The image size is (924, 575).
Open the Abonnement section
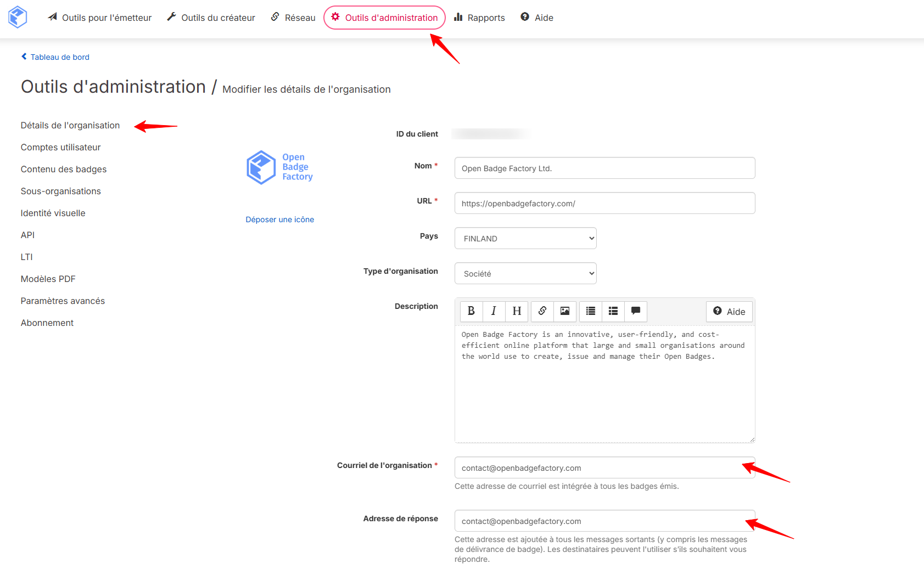pos(47,323)
